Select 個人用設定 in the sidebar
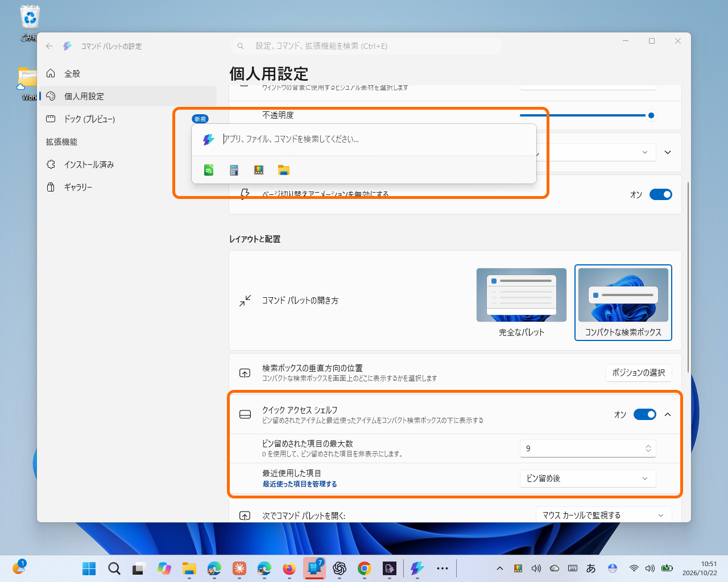This screenshot has height=582, width=728. (x=128, y=96)
